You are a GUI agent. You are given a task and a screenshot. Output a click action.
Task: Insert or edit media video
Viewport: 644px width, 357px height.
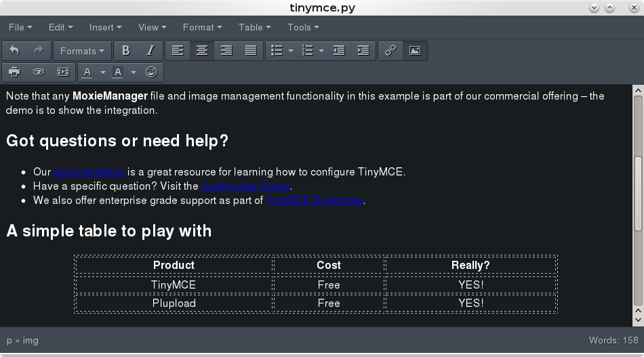pyautogui.click(x=63, y=72)
